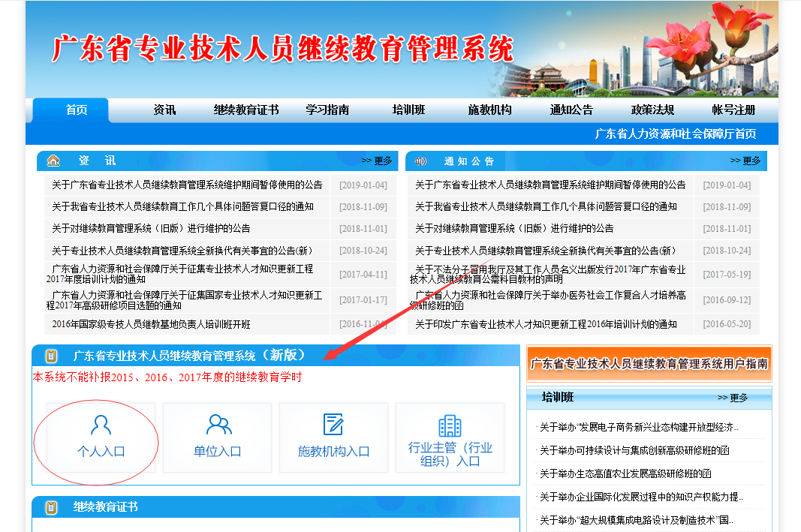The image size is (801, 532).
Task: Open 通知公告 item 医务社会工作复合人才培养高级研修班
Action: pos(547,300)
